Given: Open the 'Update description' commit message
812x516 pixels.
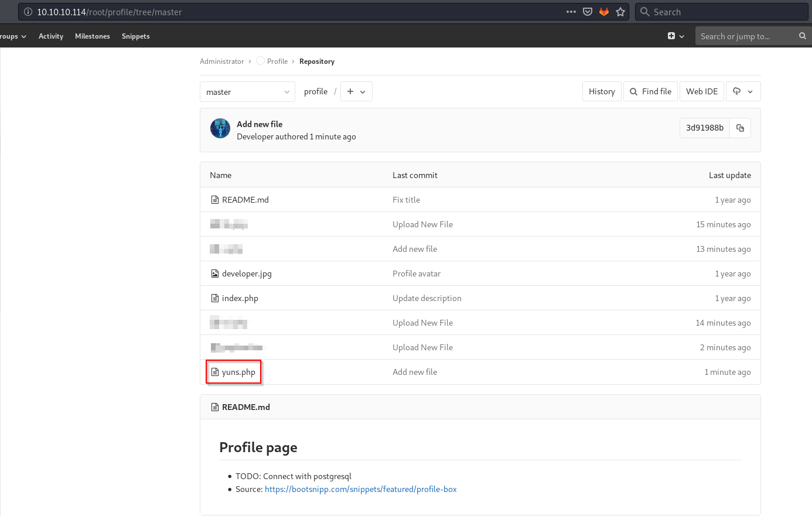Looking at the screenshot, I should coord(427,298).
